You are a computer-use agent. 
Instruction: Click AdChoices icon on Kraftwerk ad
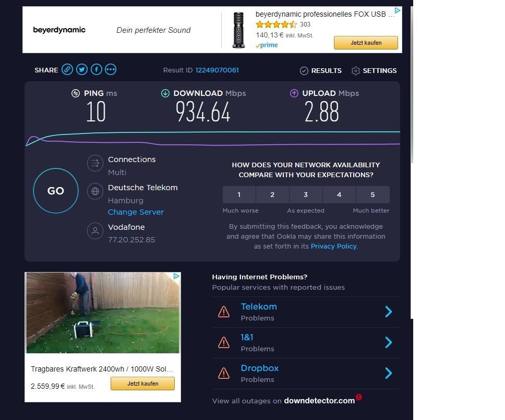pos(176,276)
